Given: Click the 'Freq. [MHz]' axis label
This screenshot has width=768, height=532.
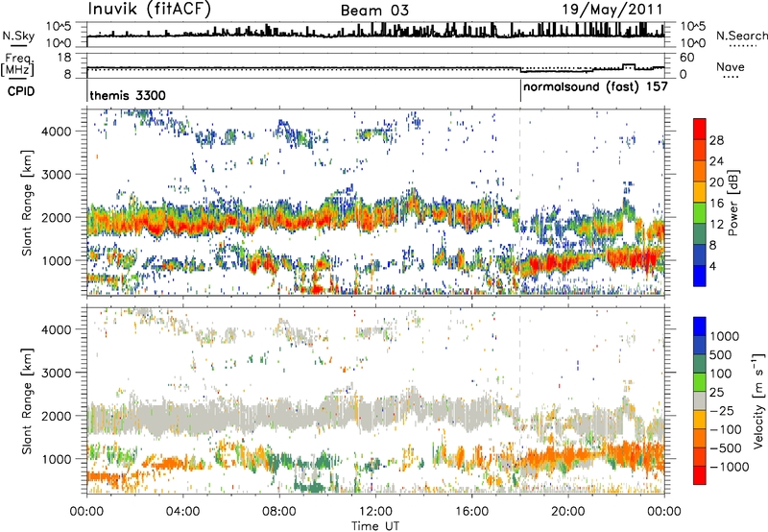Looking at the screenshot, I should [18, 64].
